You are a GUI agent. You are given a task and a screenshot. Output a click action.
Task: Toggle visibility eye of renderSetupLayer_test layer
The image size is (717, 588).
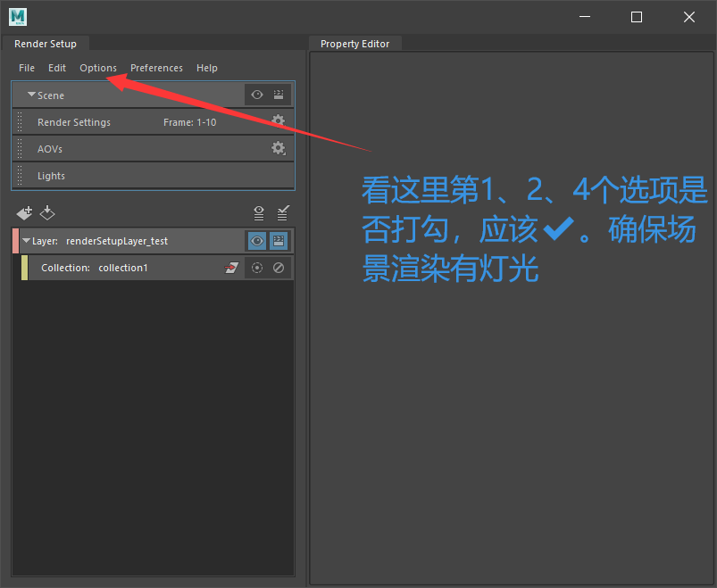coord(257,241)
